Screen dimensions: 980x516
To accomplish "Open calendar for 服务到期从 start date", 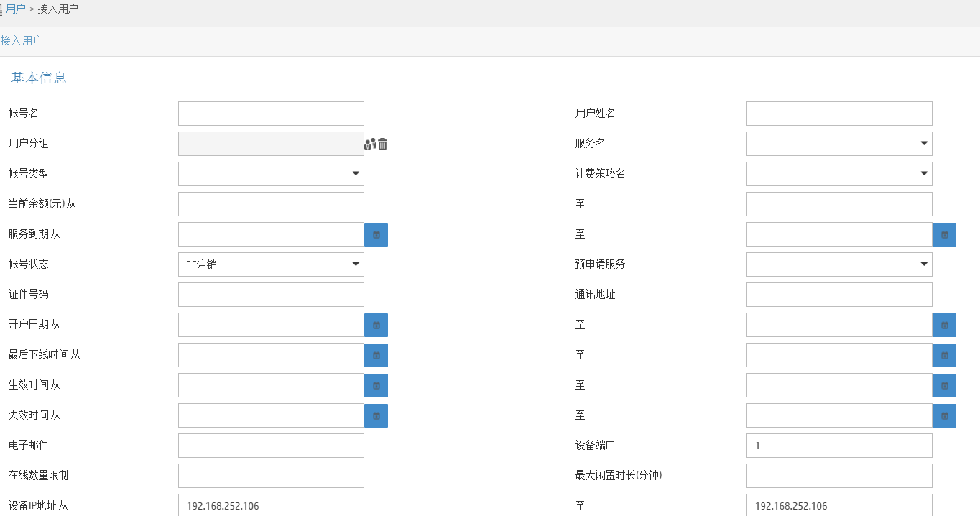I will coord(376,234).
